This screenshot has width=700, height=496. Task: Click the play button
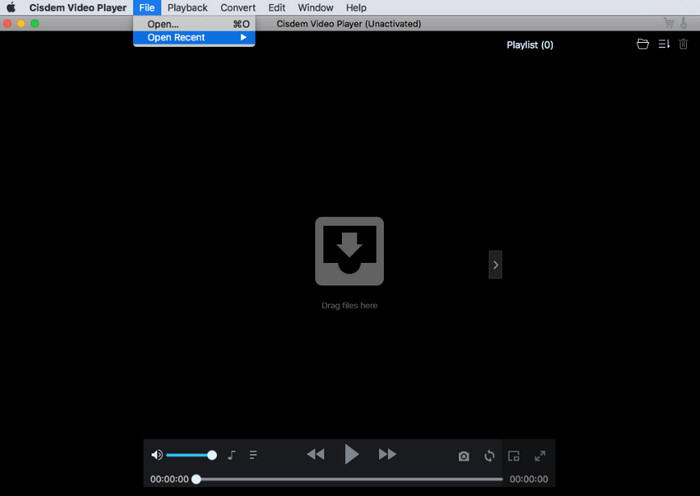click(351, 454)
